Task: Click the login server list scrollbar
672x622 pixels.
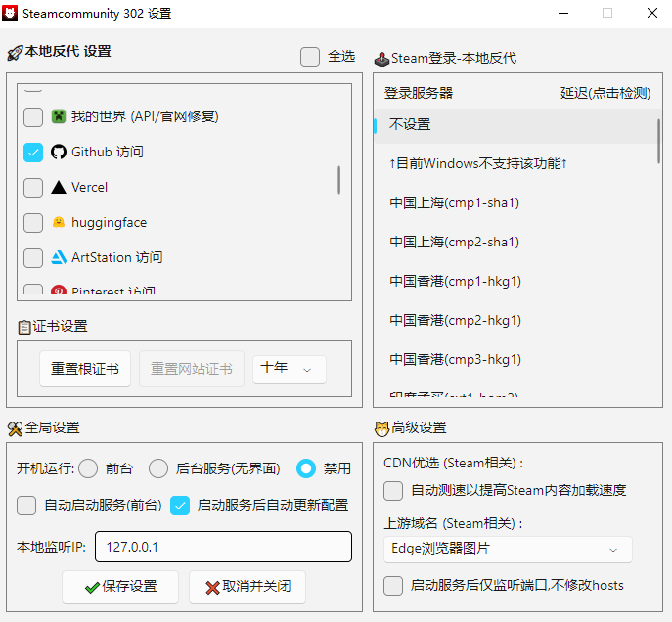Action: point(658,141)
